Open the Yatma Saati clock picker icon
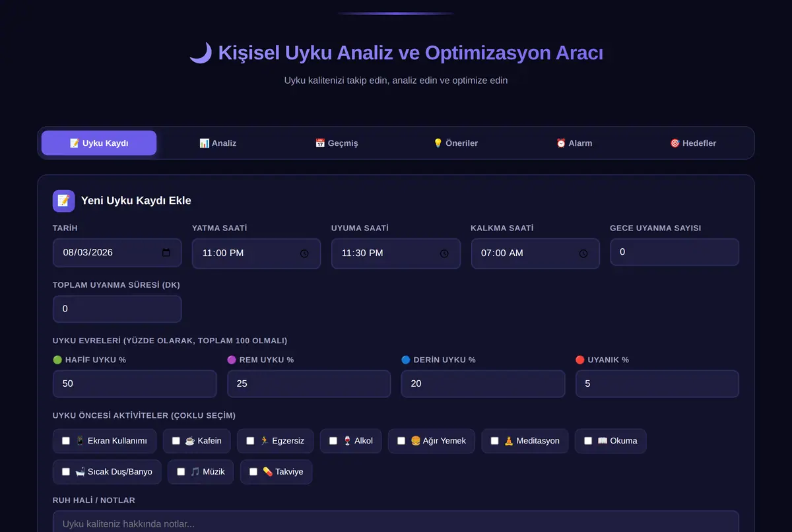The image size is (792, 532). (304, 253)
